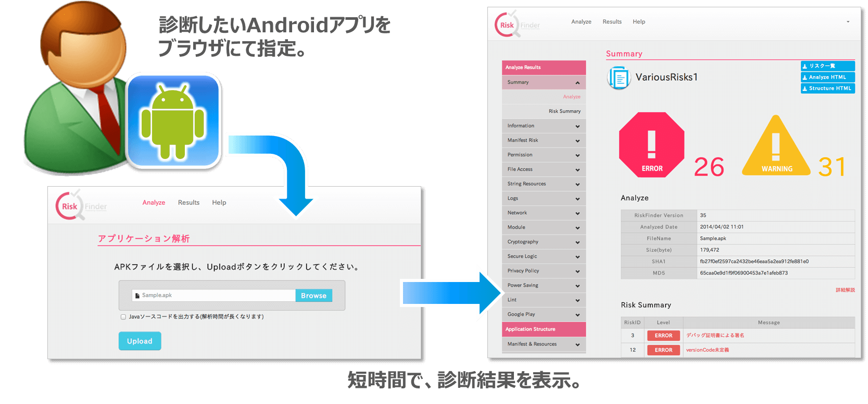
Task: Click the Upload button
Action: coord(140,341)
